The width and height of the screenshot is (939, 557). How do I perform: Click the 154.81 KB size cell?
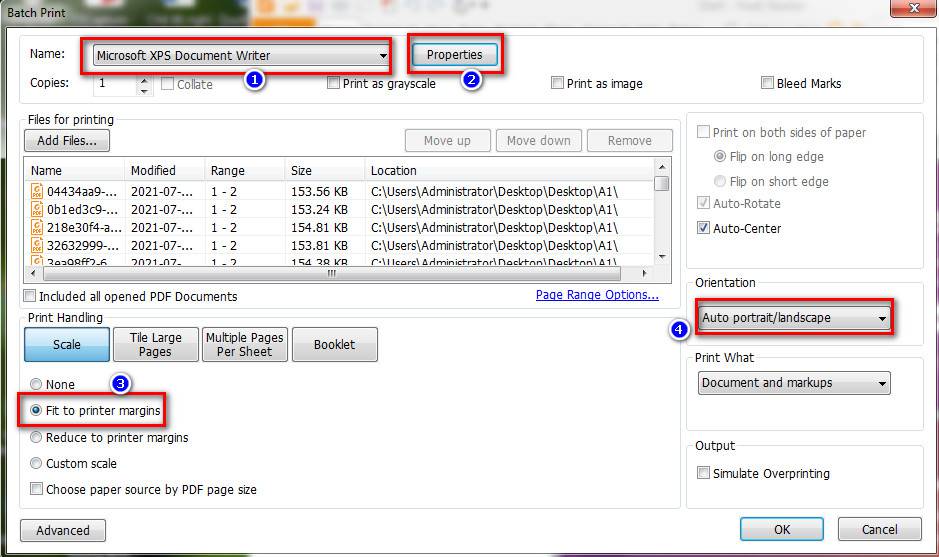tap(319, 228)
